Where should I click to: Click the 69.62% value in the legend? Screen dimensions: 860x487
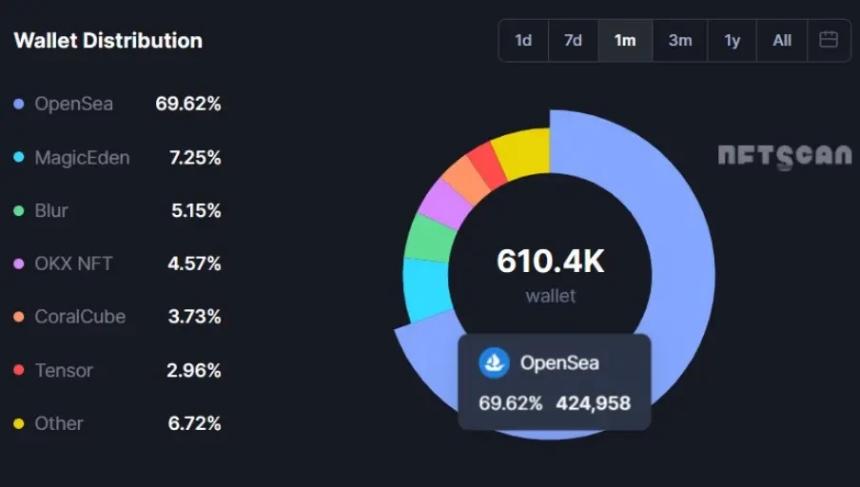[x=188, y=104]
